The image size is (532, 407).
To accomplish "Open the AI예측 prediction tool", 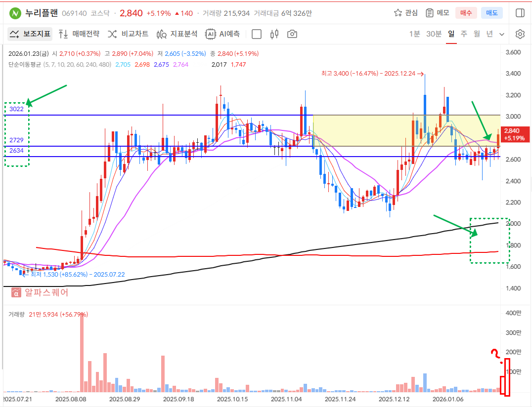I will click(222, 34).
